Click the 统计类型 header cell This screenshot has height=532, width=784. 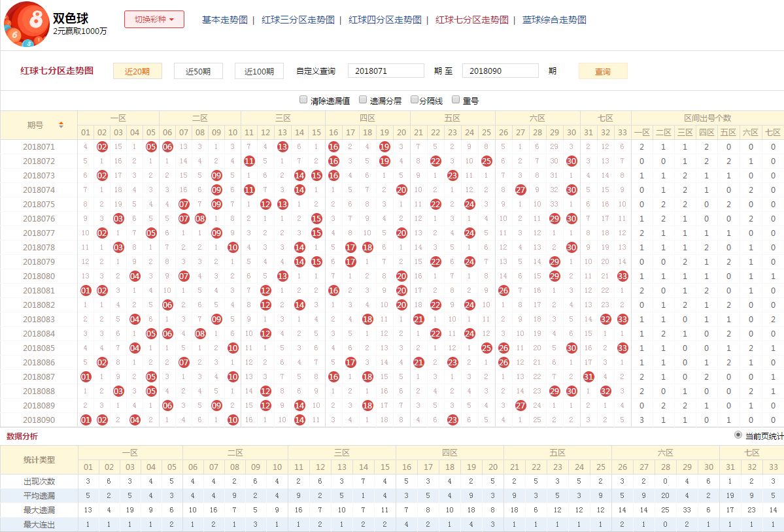pyautogui.click(x=39, y=459)
